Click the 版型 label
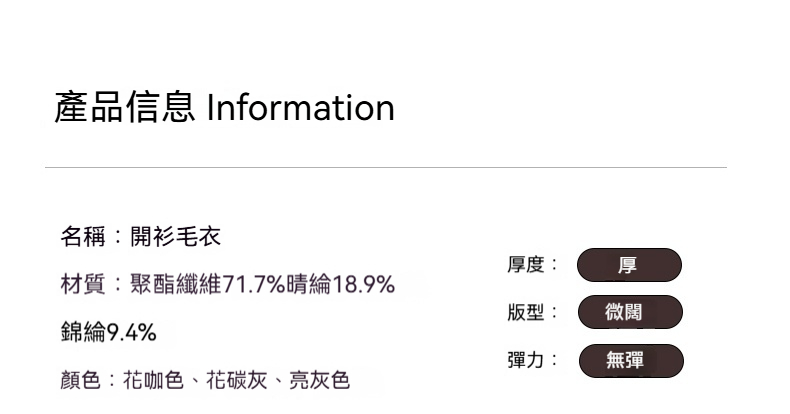Image resolution: width=790 pixels, height=414 pixels. click(x=526, y=312)
